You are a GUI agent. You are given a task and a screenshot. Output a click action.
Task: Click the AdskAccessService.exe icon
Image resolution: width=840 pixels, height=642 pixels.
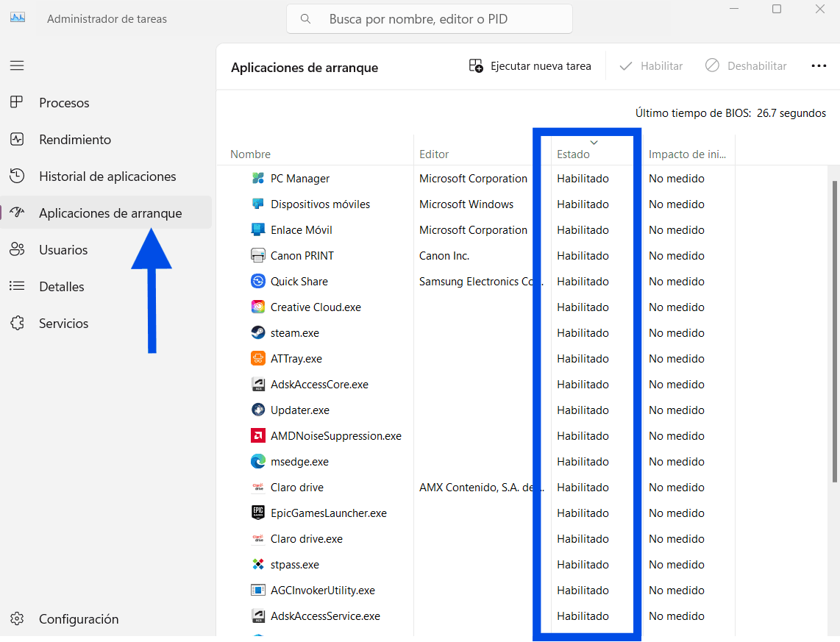258,616
